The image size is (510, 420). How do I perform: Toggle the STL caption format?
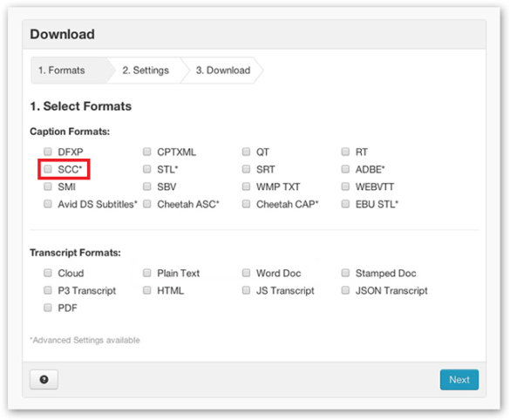(x=147, y=169)
